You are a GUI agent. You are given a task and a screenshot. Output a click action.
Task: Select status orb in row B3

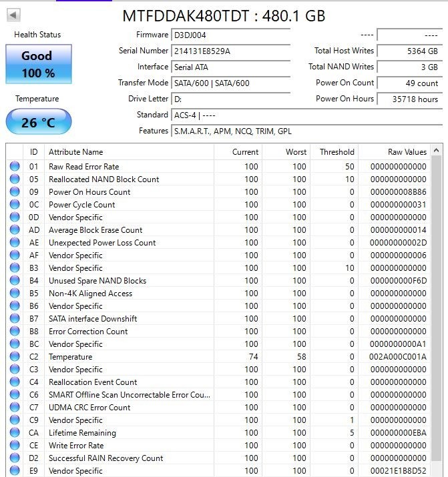pyautogui.click(x=15, y=268)
